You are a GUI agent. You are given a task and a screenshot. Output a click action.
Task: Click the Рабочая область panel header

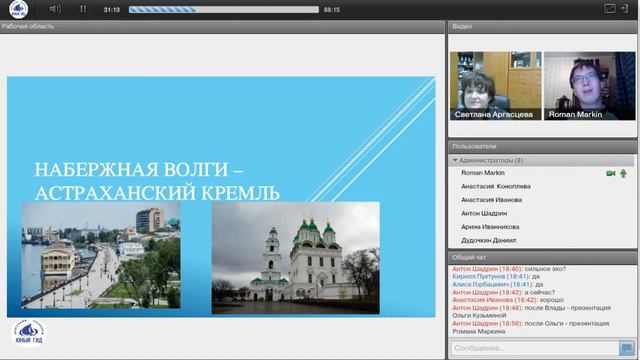click(x=222, y=27)
